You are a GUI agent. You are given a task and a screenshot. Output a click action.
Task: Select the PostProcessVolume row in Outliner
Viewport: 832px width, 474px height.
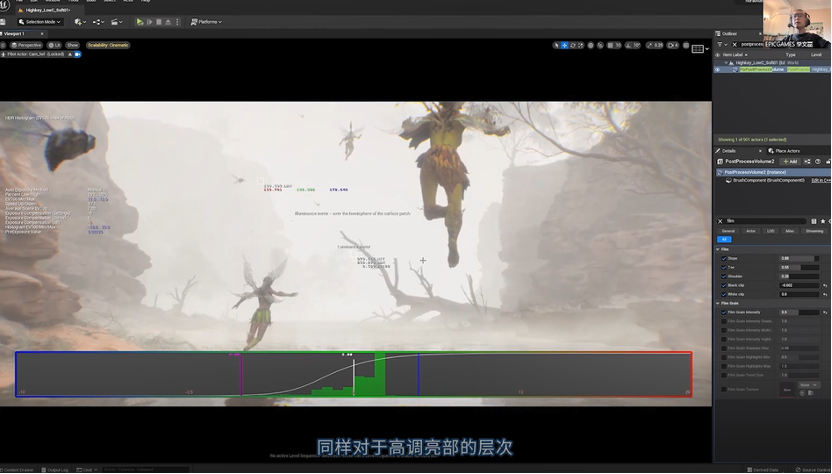click(773, 70)
